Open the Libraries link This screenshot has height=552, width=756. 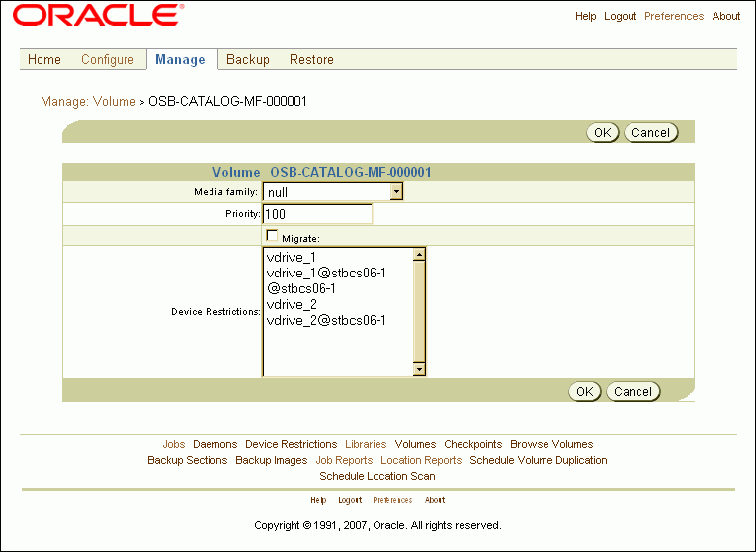(366, 444)
